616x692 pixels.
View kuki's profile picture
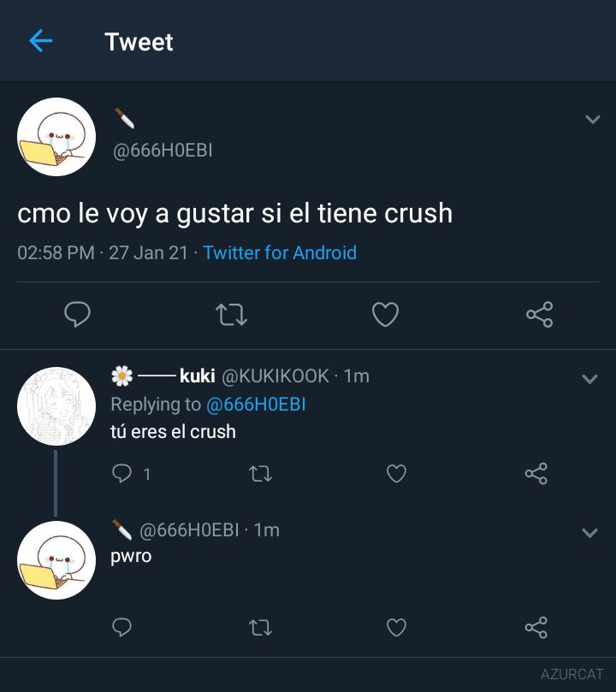(56, 406)
